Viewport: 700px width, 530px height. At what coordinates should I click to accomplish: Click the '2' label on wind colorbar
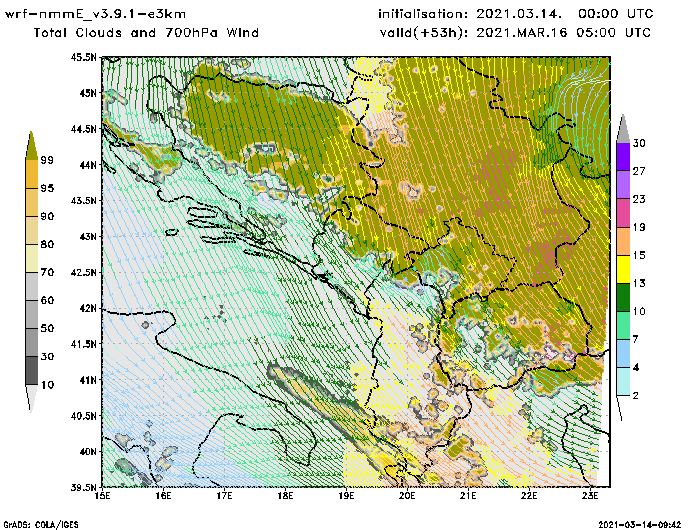click(636, 396)
